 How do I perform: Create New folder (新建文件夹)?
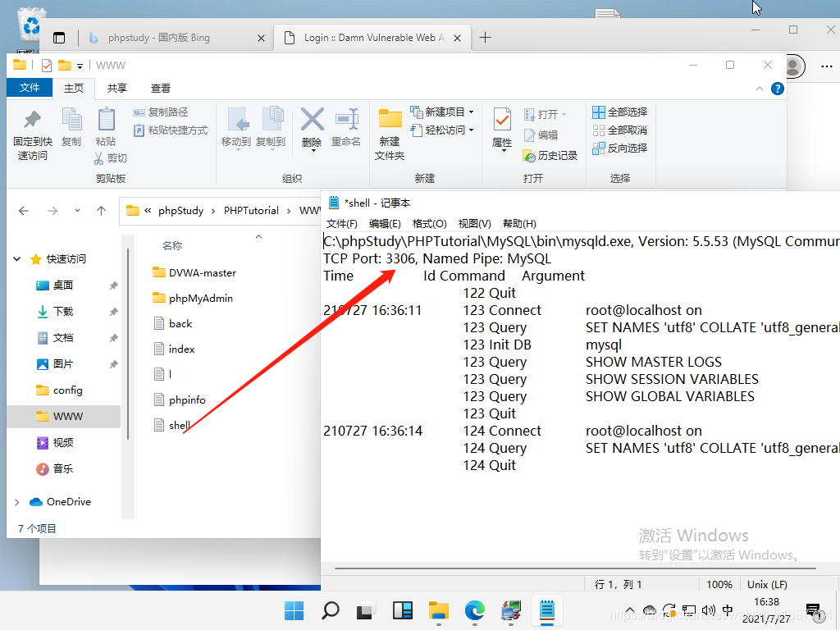coord(390,134)
